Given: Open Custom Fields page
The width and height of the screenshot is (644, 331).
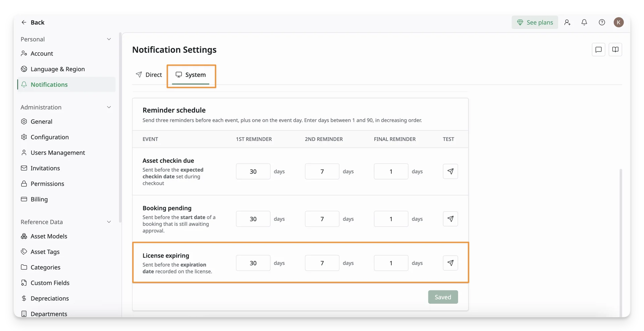Looking at the screenshot, I should [x=66, y=283].
